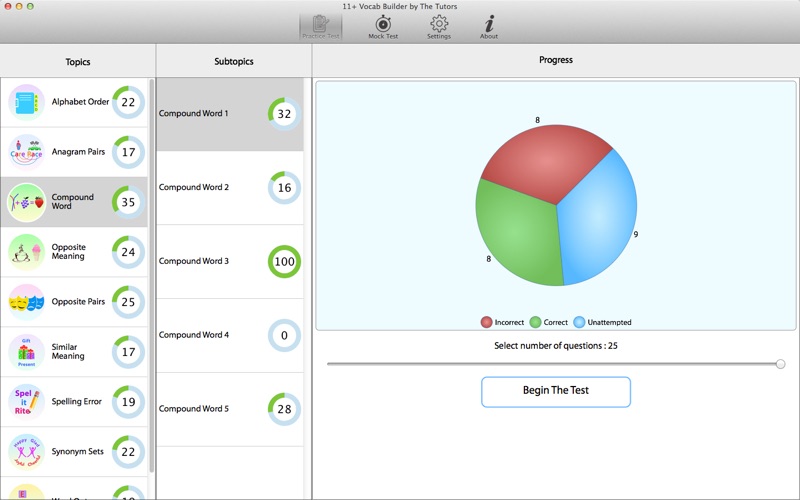
Task: Click the Subtopics column header
Action: tap(234, 61)
